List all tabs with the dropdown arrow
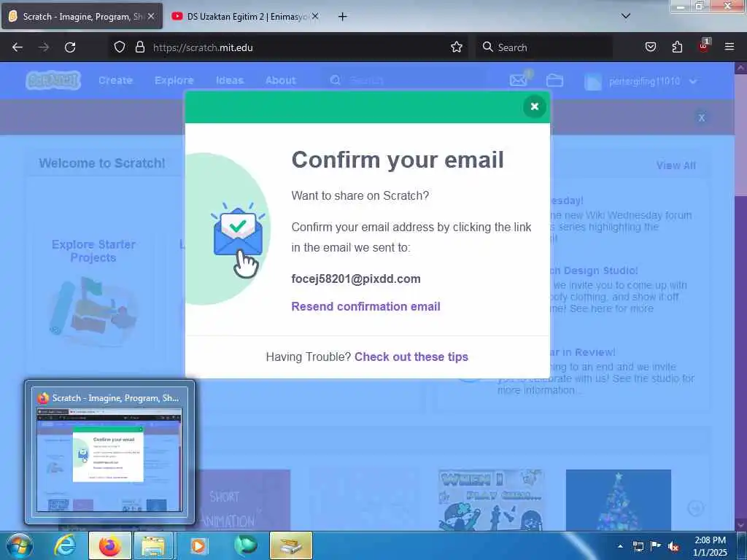 tap(626, 16)
